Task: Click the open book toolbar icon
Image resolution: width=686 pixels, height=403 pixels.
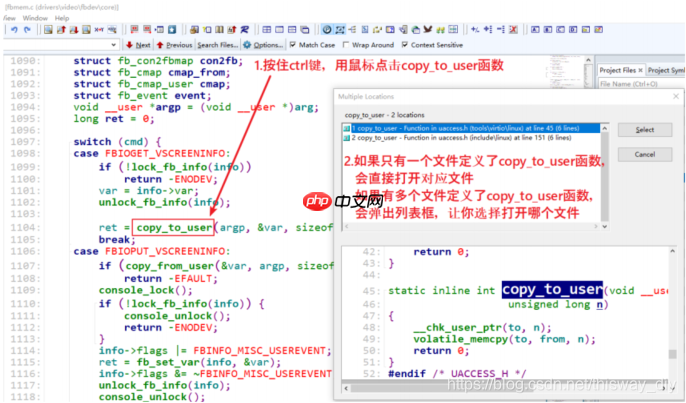Action: [219, 30]
